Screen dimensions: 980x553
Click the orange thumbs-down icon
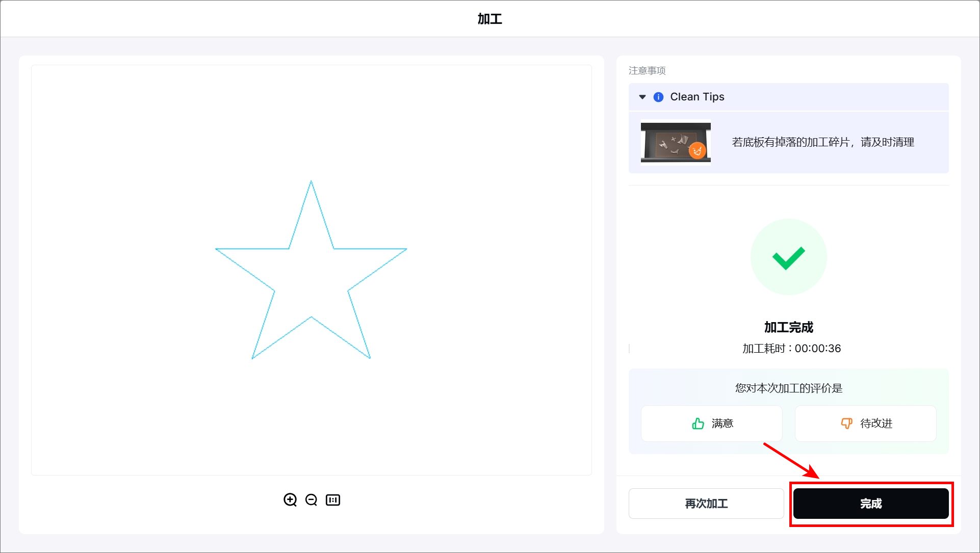coord(846,424)
